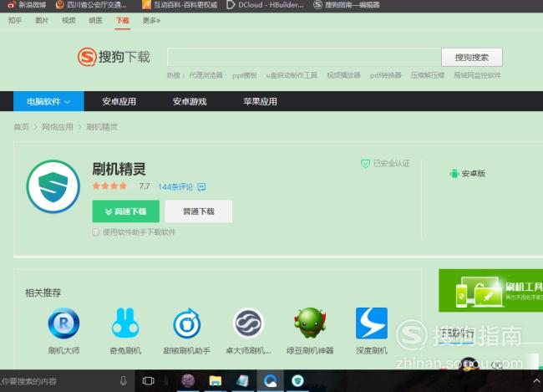Open the 绿豆刷机神器 icon
The image size is (543, 392).
point(310,323)
